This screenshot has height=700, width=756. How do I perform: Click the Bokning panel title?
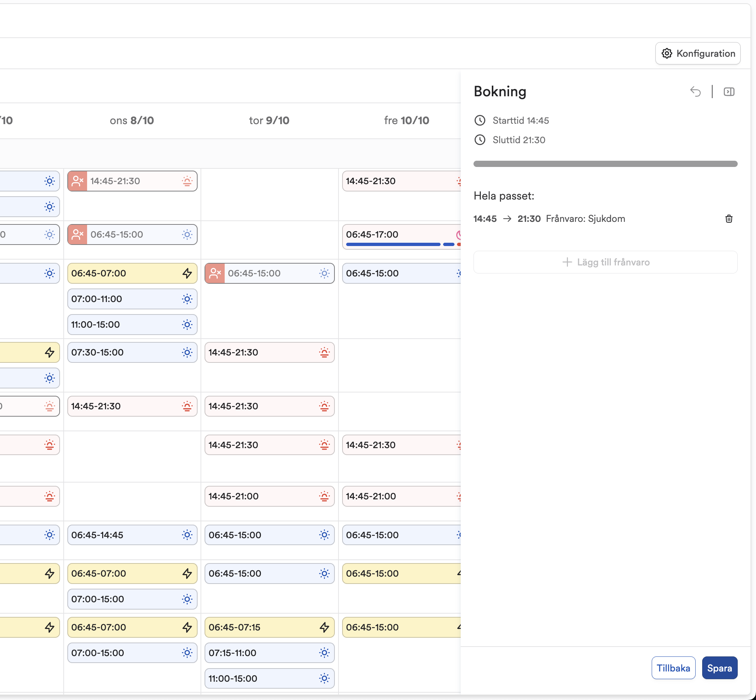pos(500,92)
